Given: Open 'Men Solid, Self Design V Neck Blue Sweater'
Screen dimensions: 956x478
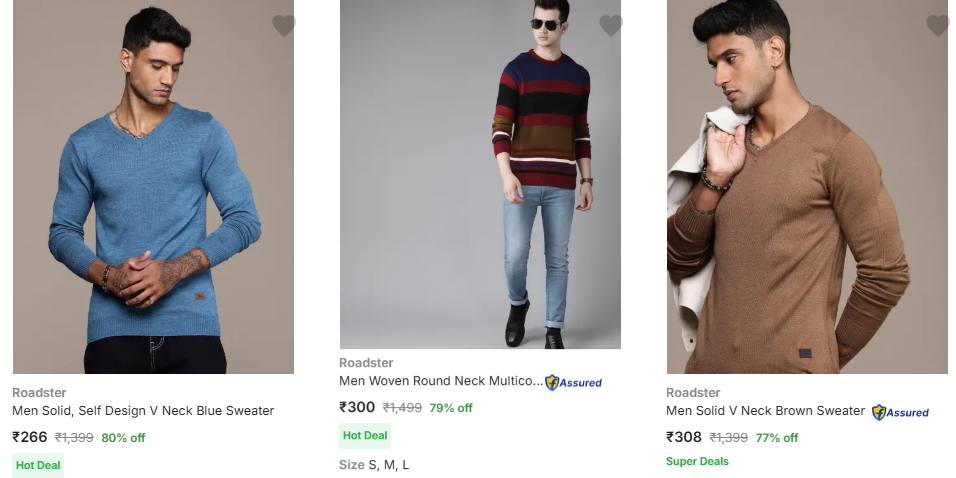Looking at the screenshot, I should [143, 411].
